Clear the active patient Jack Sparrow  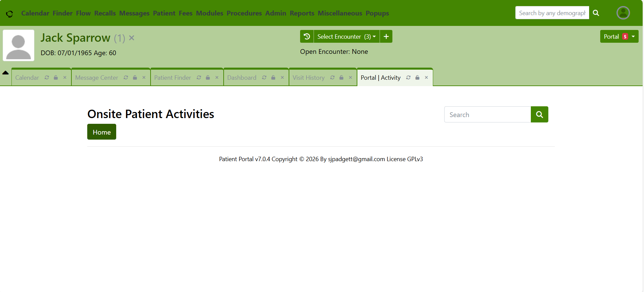coord(132,38)
